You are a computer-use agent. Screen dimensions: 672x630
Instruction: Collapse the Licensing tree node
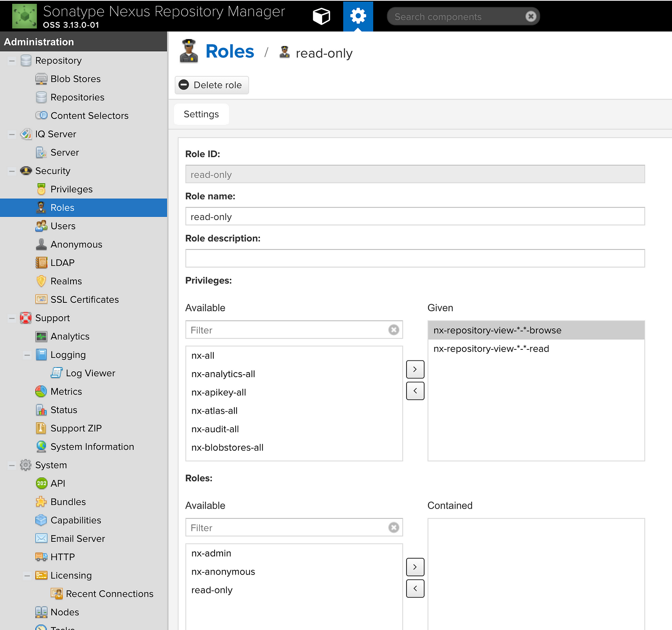click(27, 576)
